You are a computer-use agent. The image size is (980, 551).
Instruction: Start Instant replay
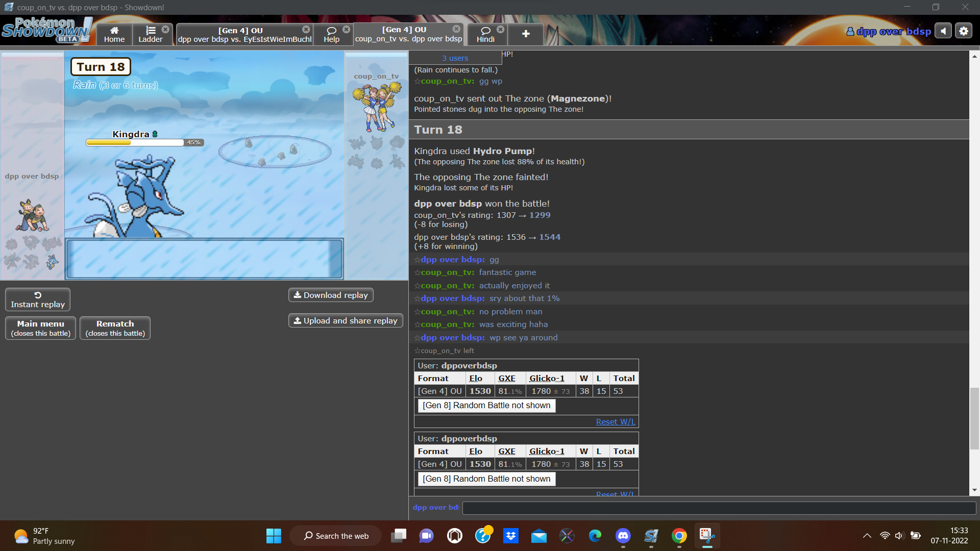point(38,299)
